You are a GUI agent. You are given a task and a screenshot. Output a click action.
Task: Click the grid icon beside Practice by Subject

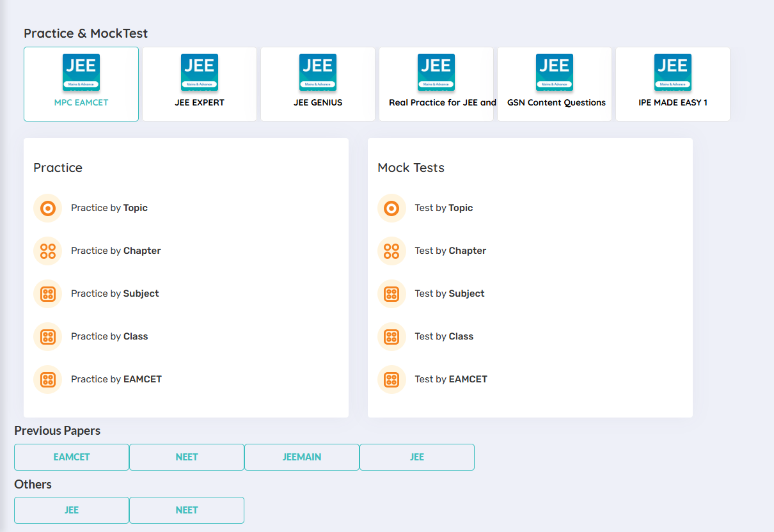click(48, 294)
